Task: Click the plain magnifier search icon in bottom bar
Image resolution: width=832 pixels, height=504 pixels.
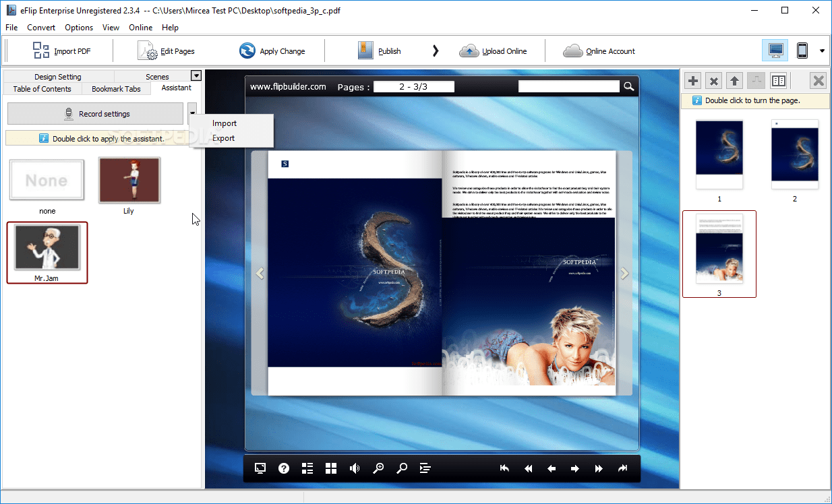Action: pos(402,468)
